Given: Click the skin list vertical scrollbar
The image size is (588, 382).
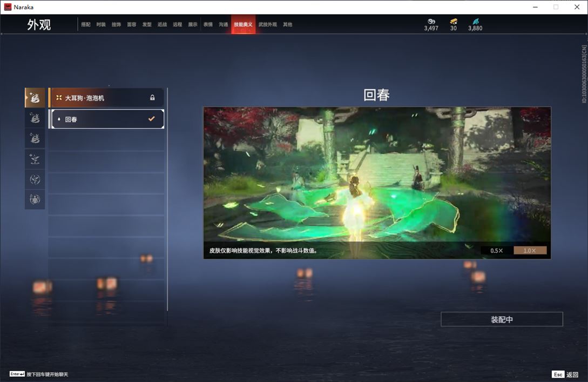Looking at the screenshot, I should (x=167, y=199).
